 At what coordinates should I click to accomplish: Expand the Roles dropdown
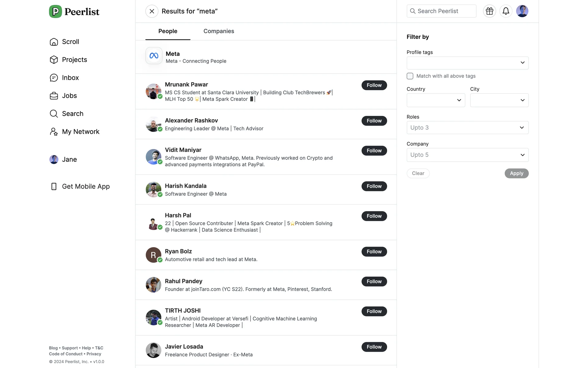point(467,128)
